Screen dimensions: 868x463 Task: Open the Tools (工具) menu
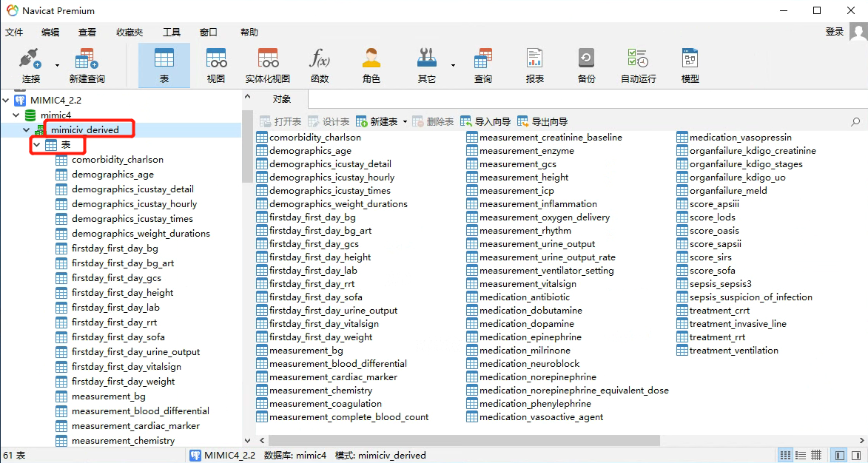[172, 33]
